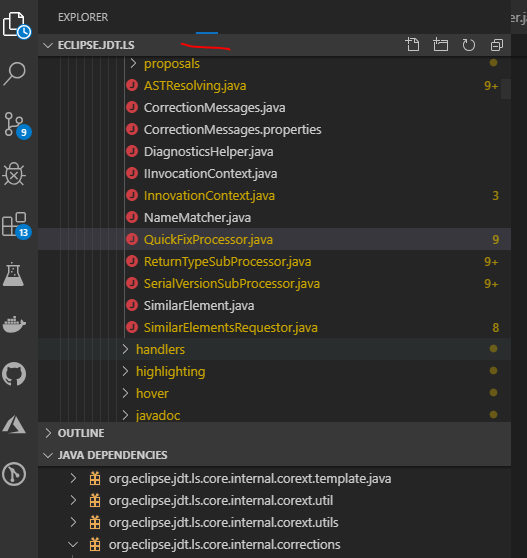Collapse all folders in Explorer

pyautogui.click(x=497, y=45)
